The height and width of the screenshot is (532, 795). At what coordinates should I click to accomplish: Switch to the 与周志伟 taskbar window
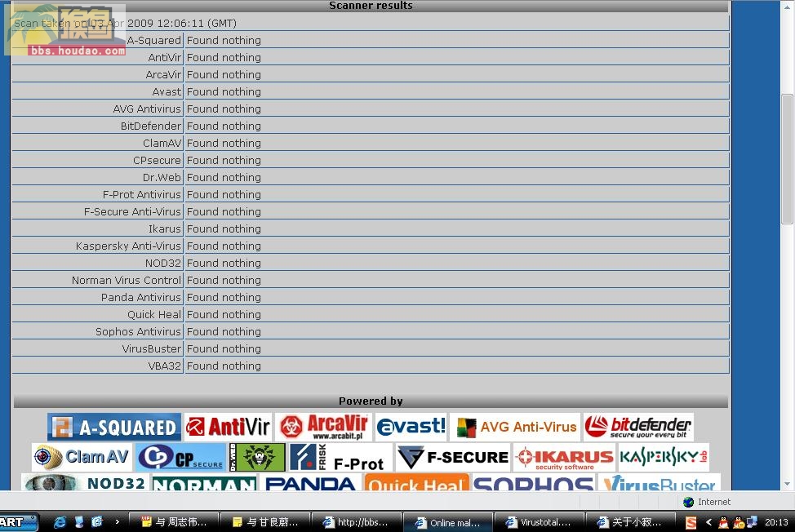click(x=174, y=522)
